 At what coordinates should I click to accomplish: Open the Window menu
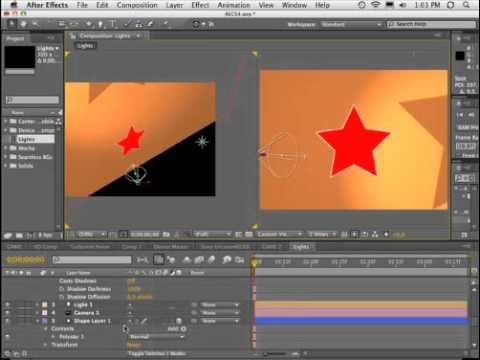point(294,5)
